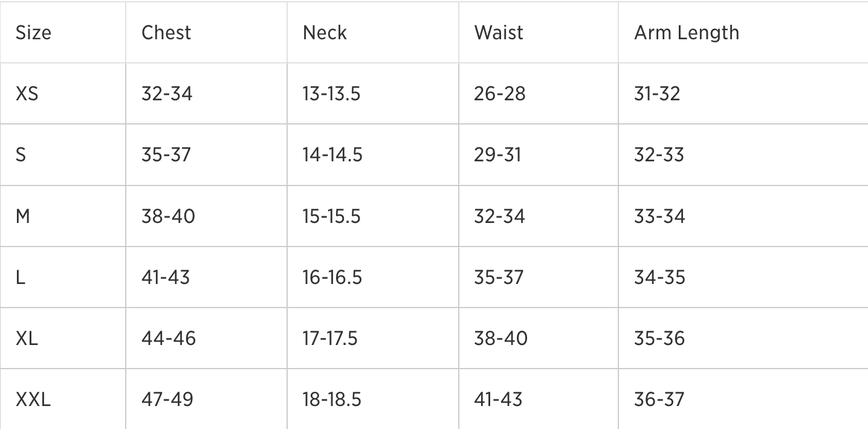Select the XS size row label
This screenshot has height=429, width=868.
(27, 94)
